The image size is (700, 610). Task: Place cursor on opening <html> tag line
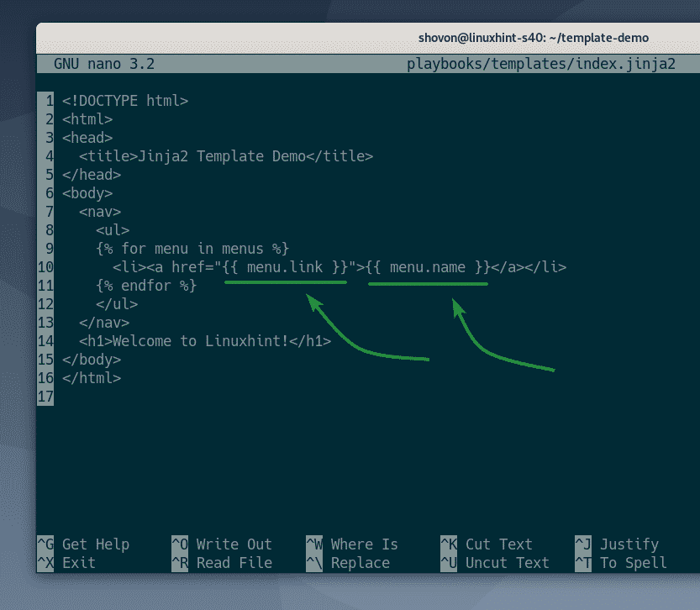[x=87, y=119]
